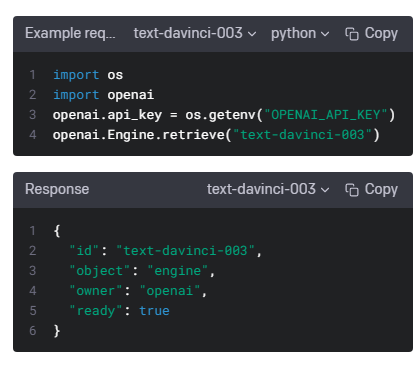Click the chevron beside text-davinci-003 in Response header

pos(325,190)
